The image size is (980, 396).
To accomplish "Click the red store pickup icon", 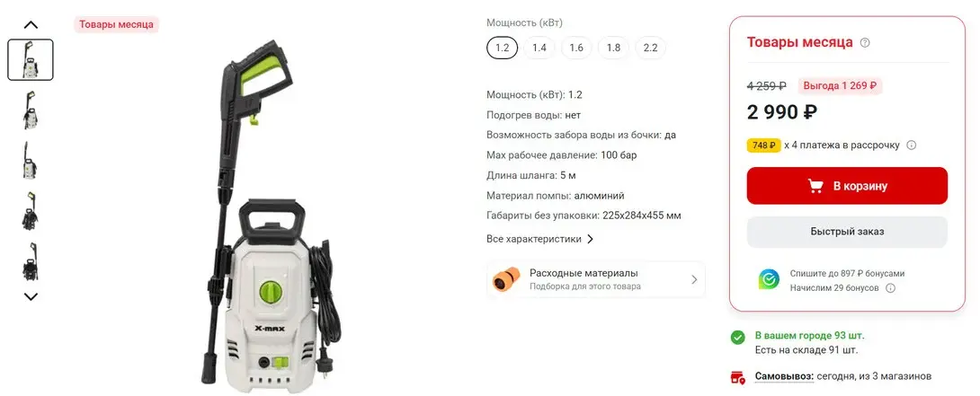I will point(738,376).
